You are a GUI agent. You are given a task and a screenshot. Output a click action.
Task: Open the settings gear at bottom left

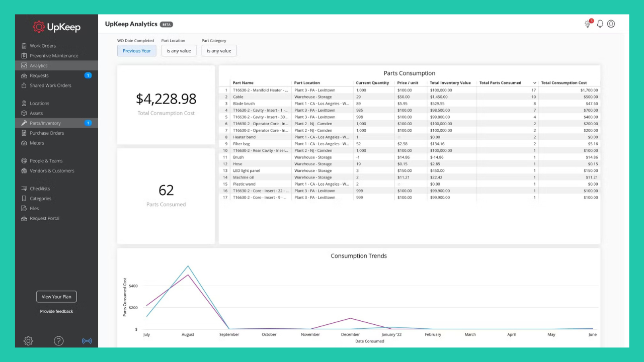tap(28, 341)
